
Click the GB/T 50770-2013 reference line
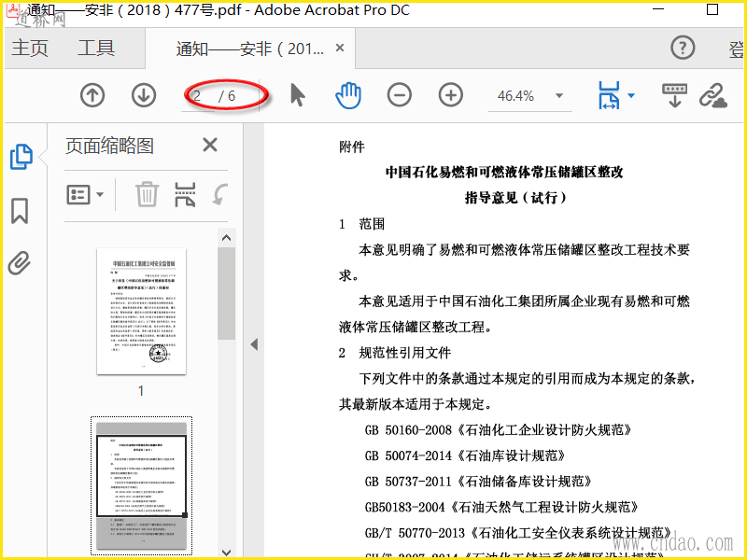pos(518,533)
